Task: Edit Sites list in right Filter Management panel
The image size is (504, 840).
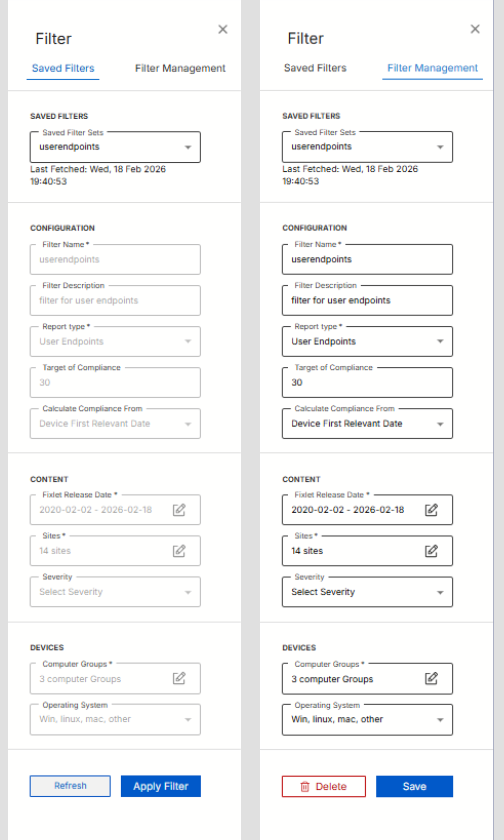Action: point(431,551)
